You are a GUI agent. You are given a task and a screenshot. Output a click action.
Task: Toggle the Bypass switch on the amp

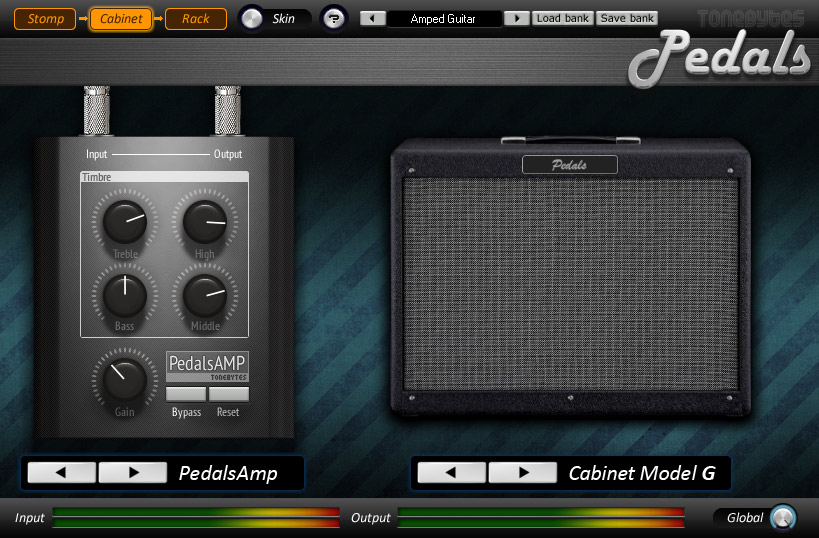point(186,394)
